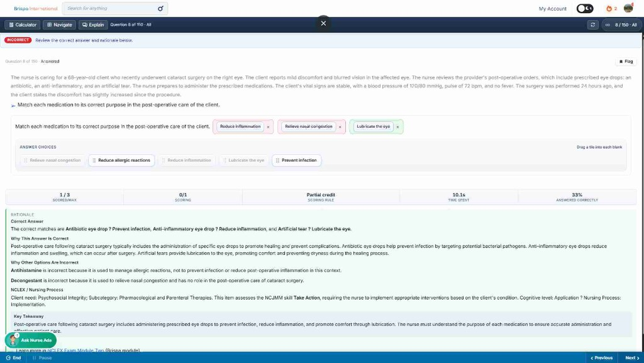Click the 'Question 8 of 150 - All' toolbar label

click(x=130, y=25)
